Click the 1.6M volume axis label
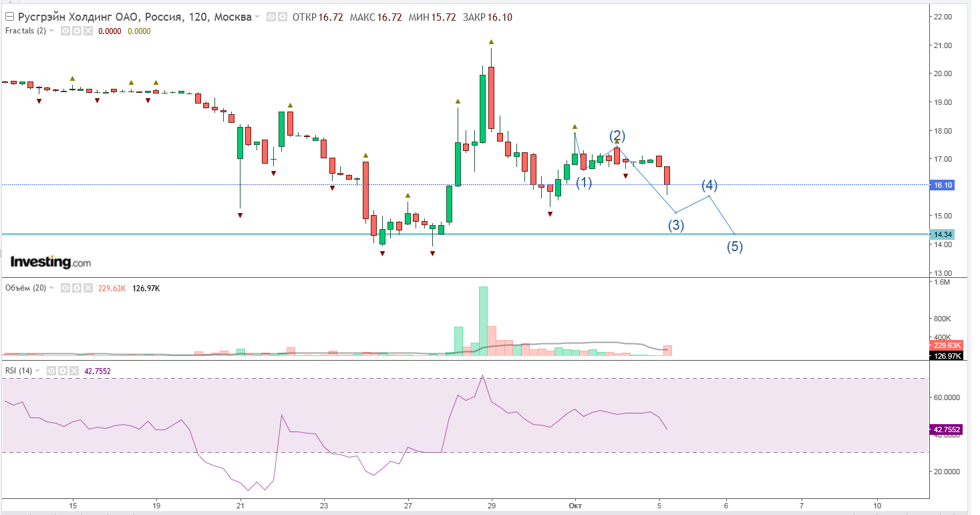 click(x=941, y=283)
